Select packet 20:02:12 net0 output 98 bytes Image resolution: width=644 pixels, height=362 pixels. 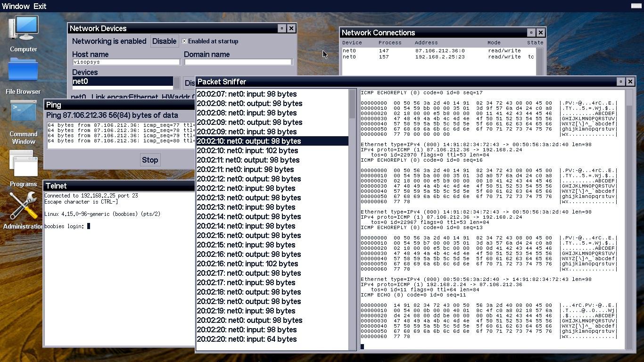[272, 179]
